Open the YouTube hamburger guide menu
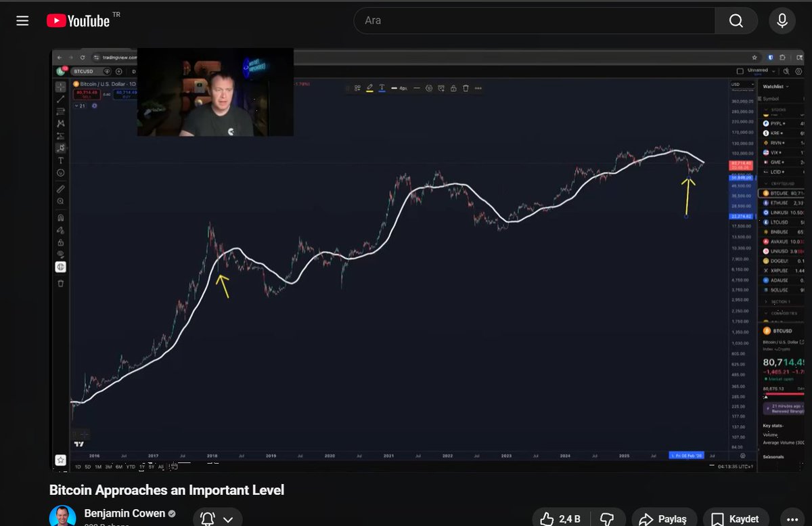Viewport: 812px width, 526px height. click(x=22, y=21)
